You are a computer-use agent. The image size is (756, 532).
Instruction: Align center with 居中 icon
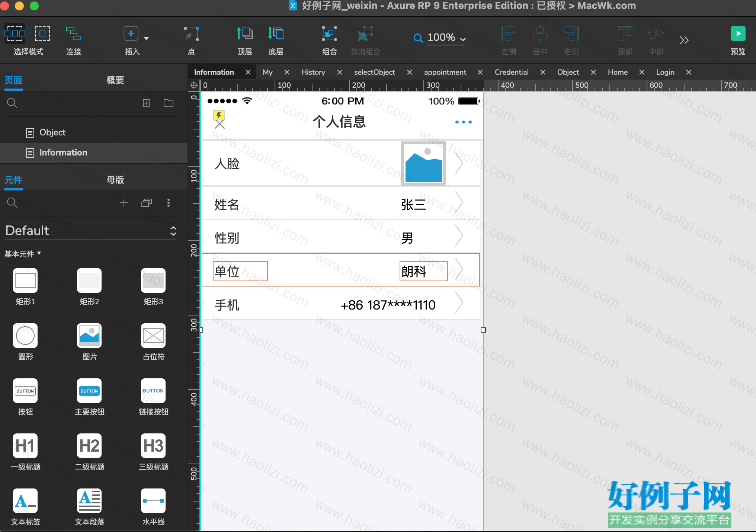540,33
